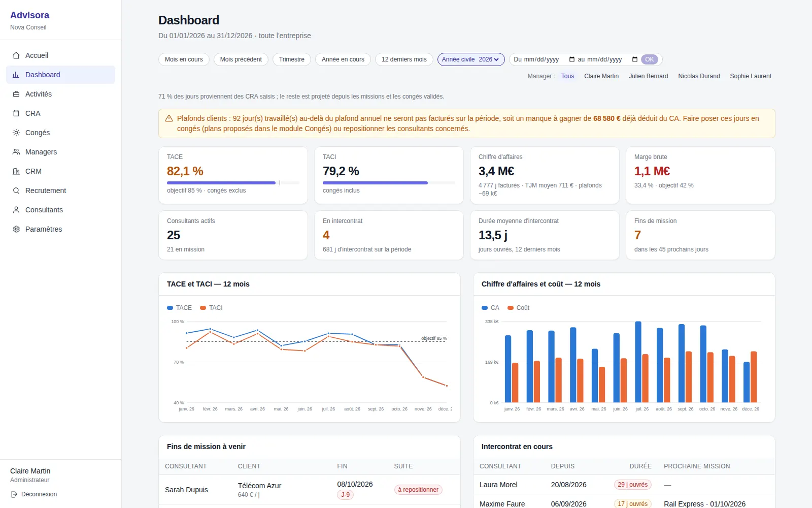Toggle the CA legend series
This screenshot has height=508, width=812.
491,308
